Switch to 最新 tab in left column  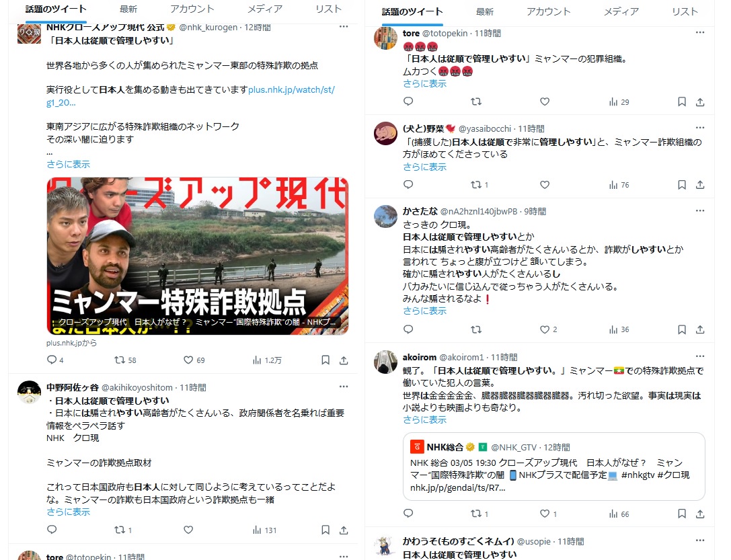point(128,9)
